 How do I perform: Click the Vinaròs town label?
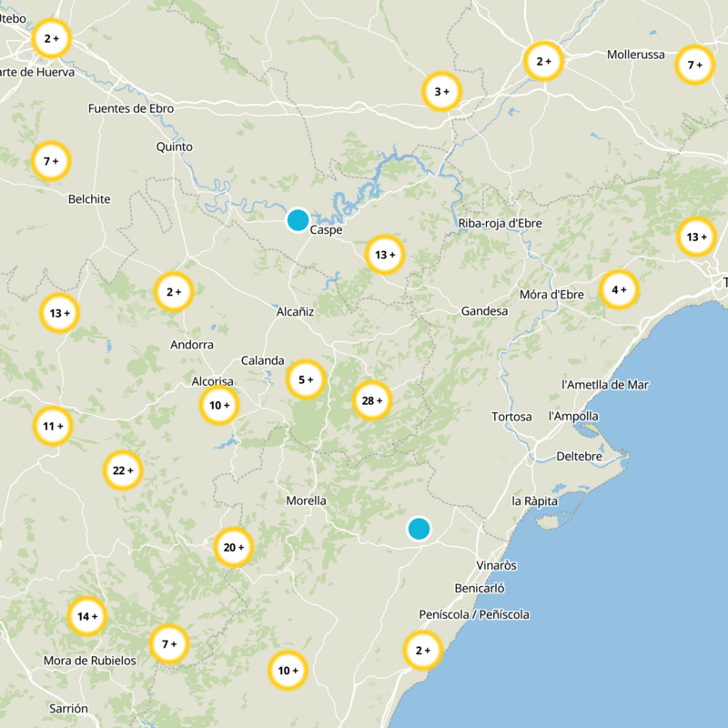pyautogui.click(x=496, y=565)
